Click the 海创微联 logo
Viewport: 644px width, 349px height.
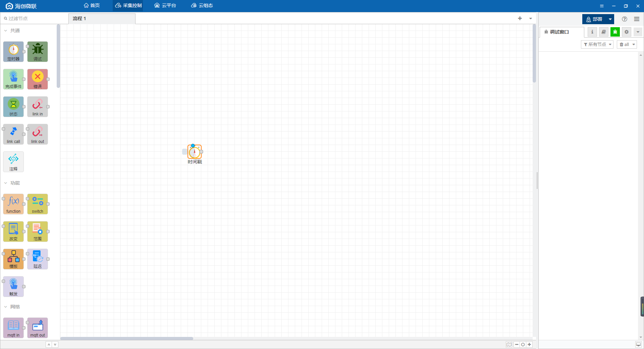[x=21, y=6]
